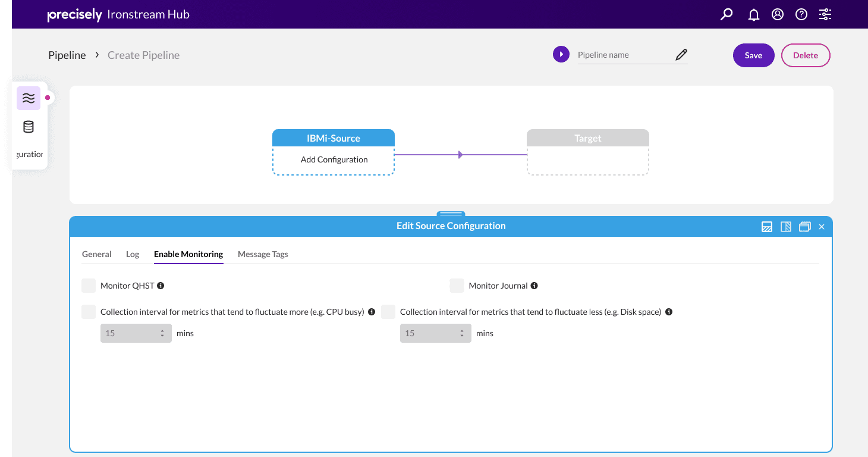Check the fluctuate-more collection interval checkbox

[89, 312]
